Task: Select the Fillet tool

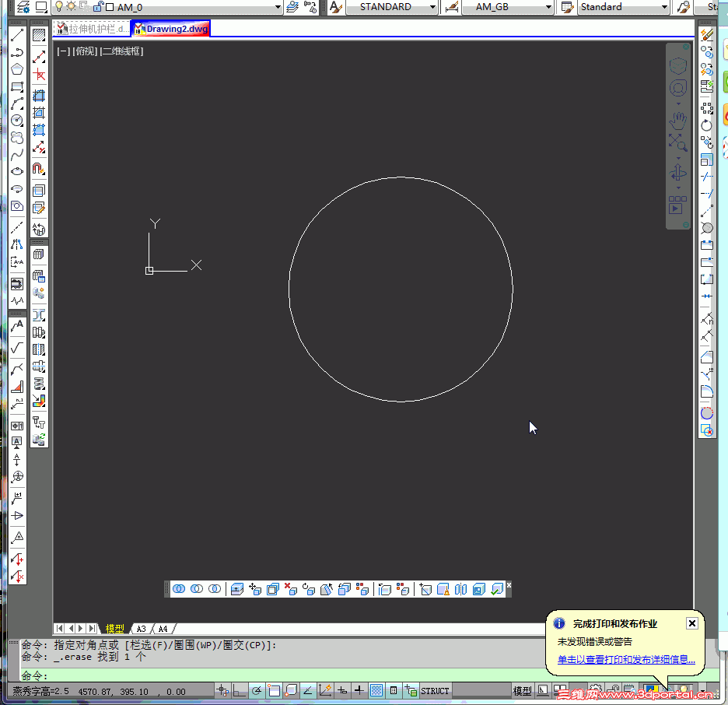Action: point(707,391)
